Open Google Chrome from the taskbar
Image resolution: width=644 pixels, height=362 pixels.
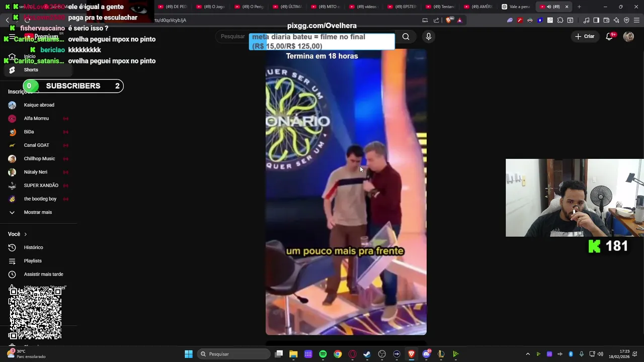pyautogui.click(x=338, y=354)
